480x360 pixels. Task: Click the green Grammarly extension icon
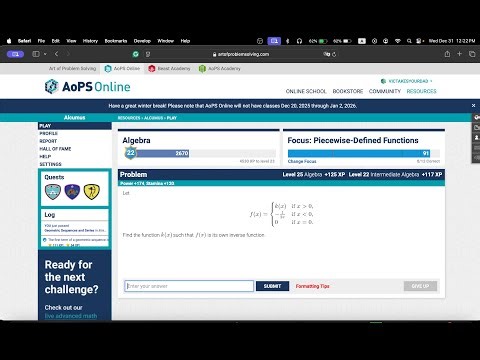136,54
